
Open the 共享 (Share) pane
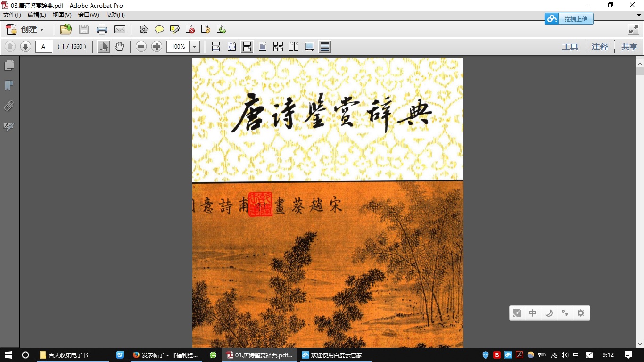[629, 47]
